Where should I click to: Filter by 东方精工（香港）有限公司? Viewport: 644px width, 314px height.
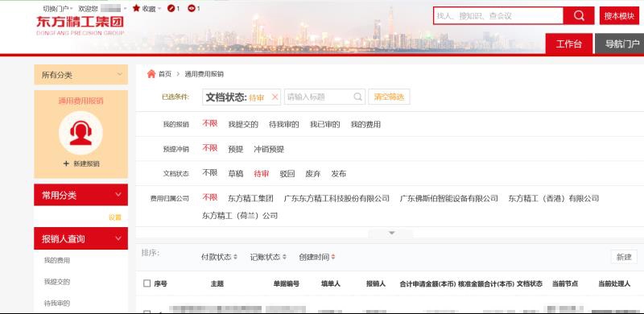coord(554,199)
